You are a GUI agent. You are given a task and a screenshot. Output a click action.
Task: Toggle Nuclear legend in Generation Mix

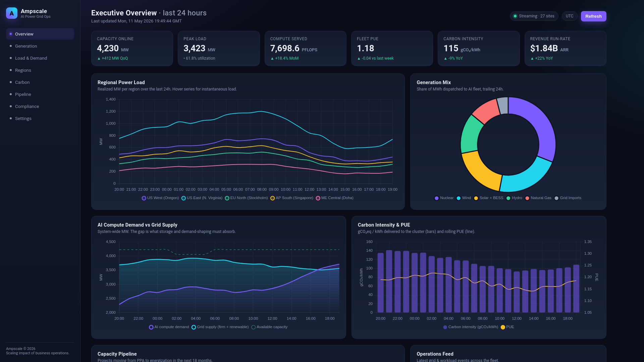pos(437,198)
